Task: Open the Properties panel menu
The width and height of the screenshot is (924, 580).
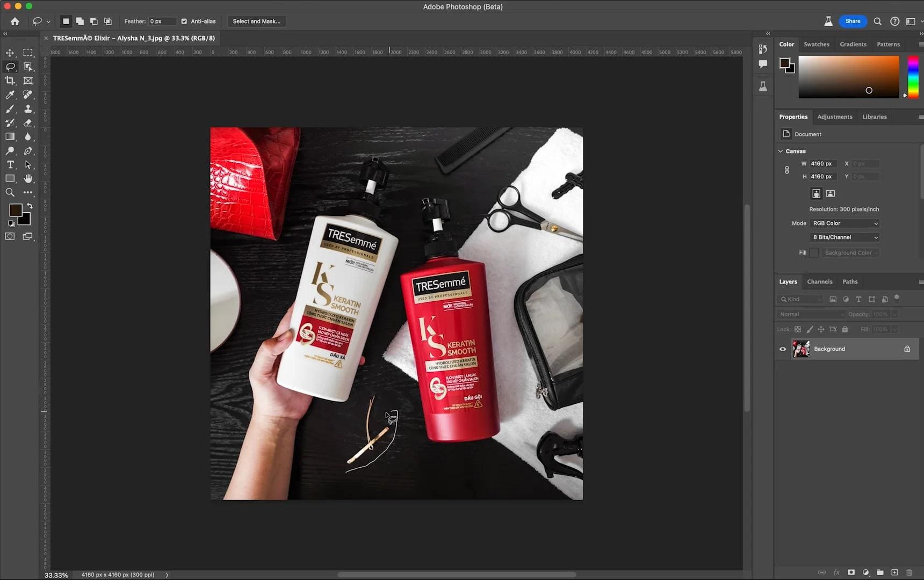Action: click(x=921, y=117)
